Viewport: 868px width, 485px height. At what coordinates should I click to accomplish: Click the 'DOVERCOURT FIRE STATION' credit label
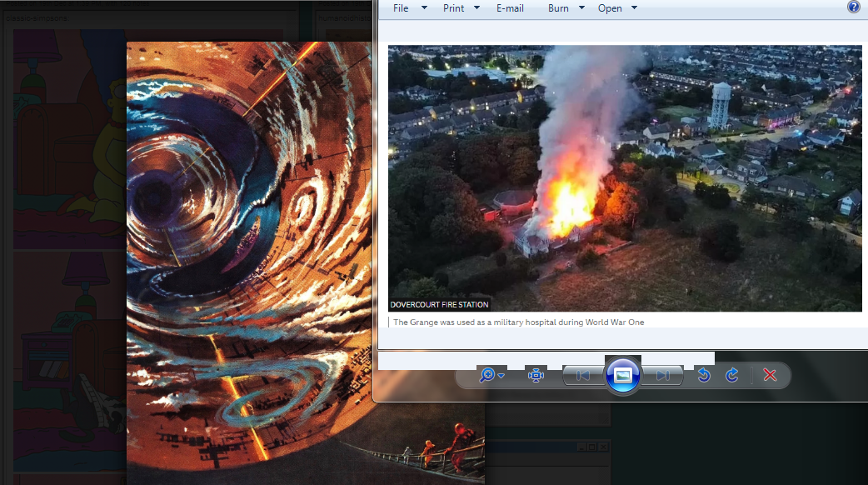coord(439,304)
